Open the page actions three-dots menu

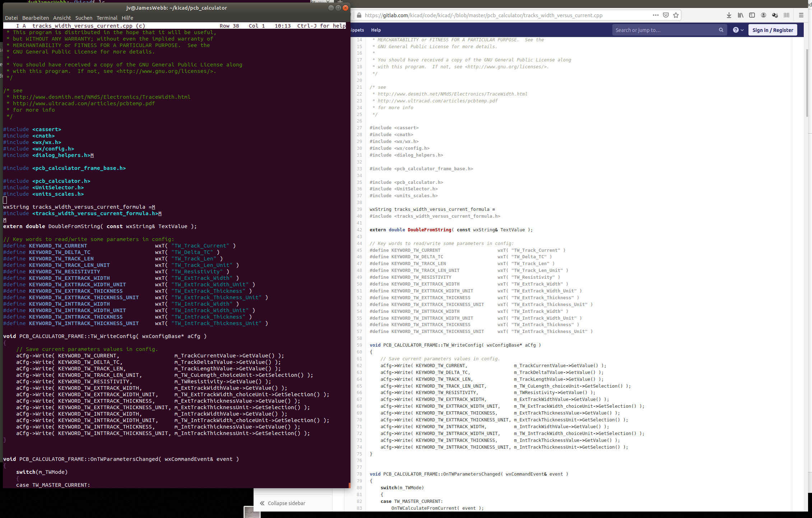coord(655,15)
